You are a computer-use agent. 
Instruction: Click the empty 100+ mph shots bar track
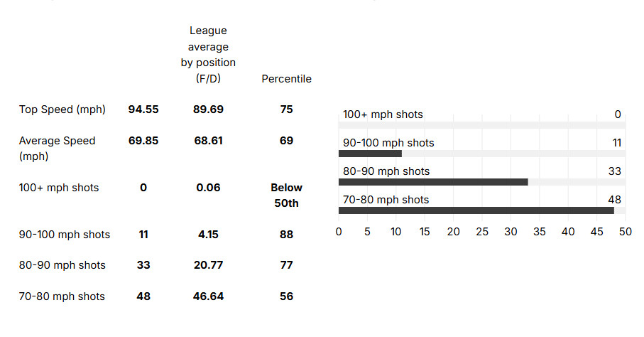481,125
